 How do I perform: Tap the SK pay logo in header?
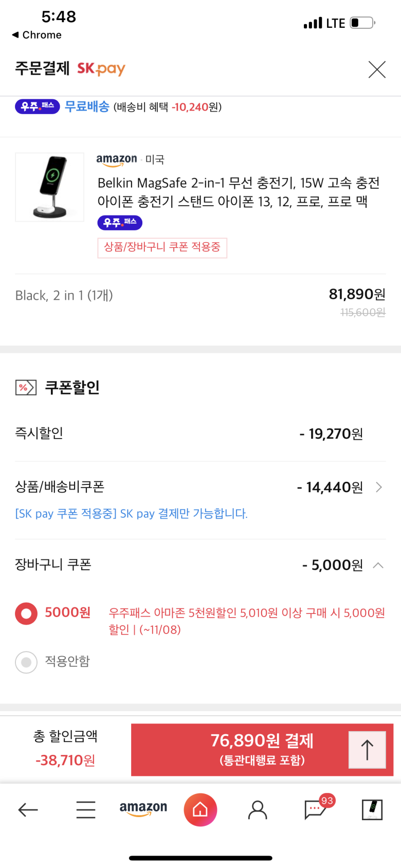click(x=101, y=69)
